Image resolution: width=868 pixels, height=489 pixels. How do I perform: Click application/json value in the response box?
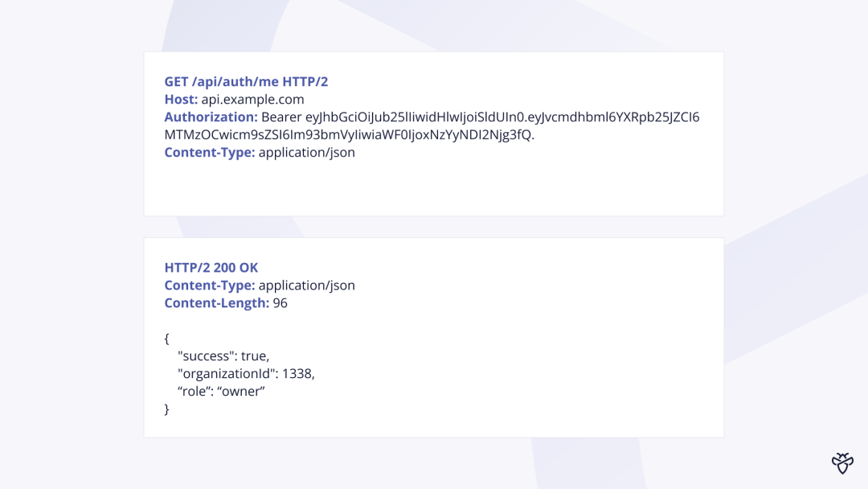[x=307, y=286]
